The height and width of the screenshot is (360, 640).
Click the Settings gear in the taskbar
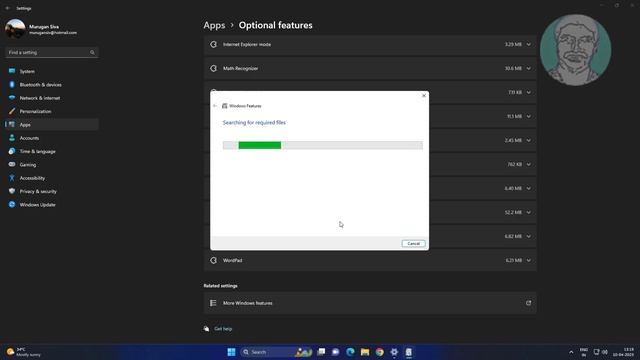coord(394,352)
